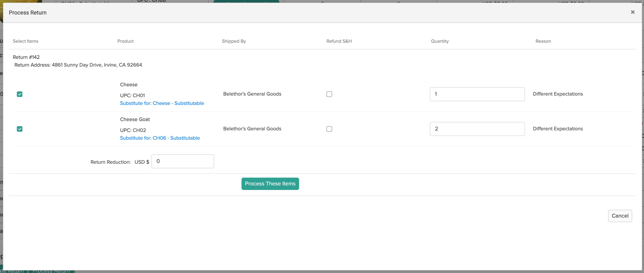Close the Process Return dialog

click(x=632, y=12)
